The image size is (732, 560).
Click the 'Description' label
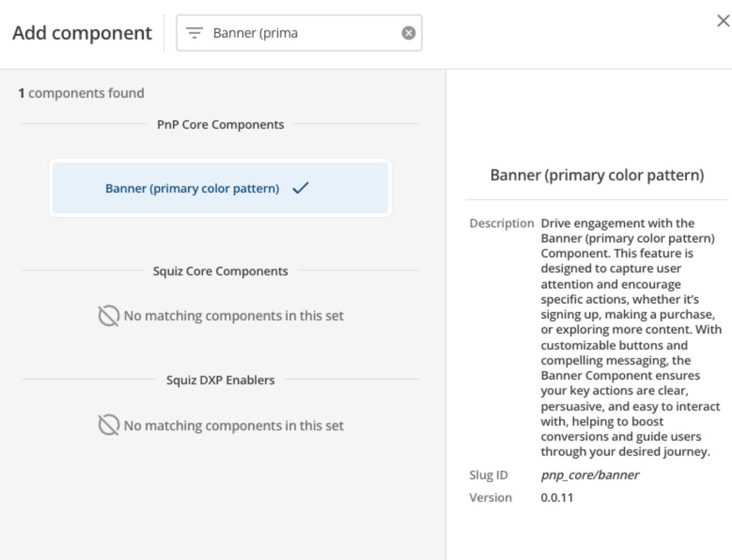click(501, 223)
